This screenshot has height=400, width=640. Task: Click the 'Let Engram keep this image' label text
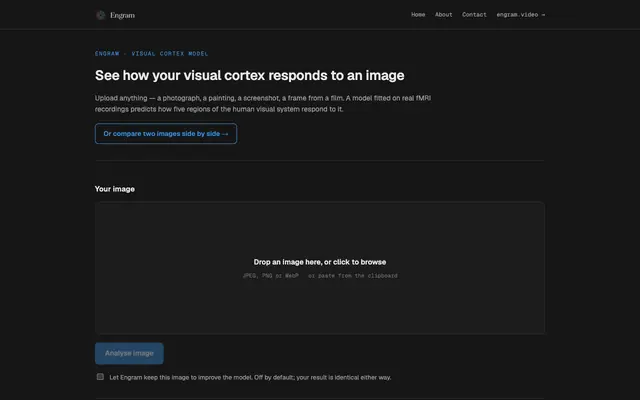click(250, 378)
